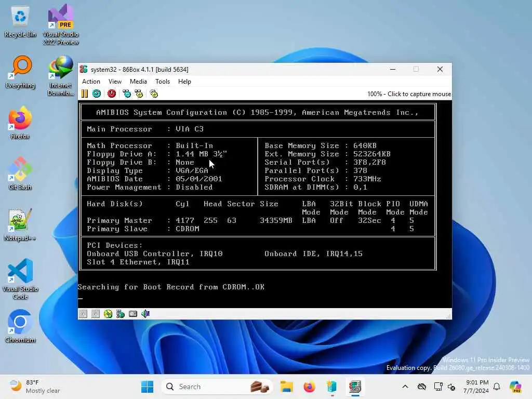
Task: Pause the emulation with the pause icon
Action: tap(85, 94)
